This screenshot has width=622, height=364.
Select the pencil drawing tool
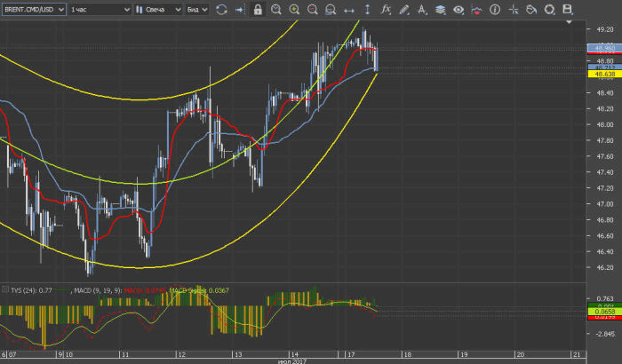click(x=403, y=10)
